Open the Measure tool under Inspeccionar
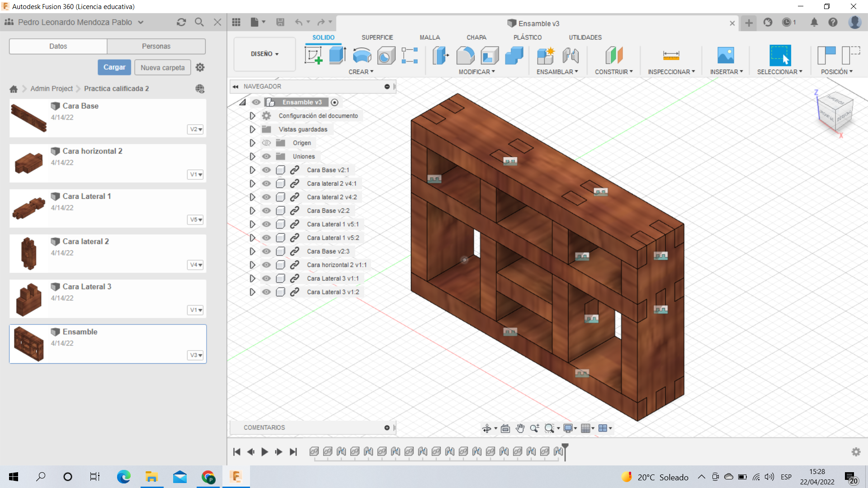Screen dimensions: 868x488 coord(671,56)
